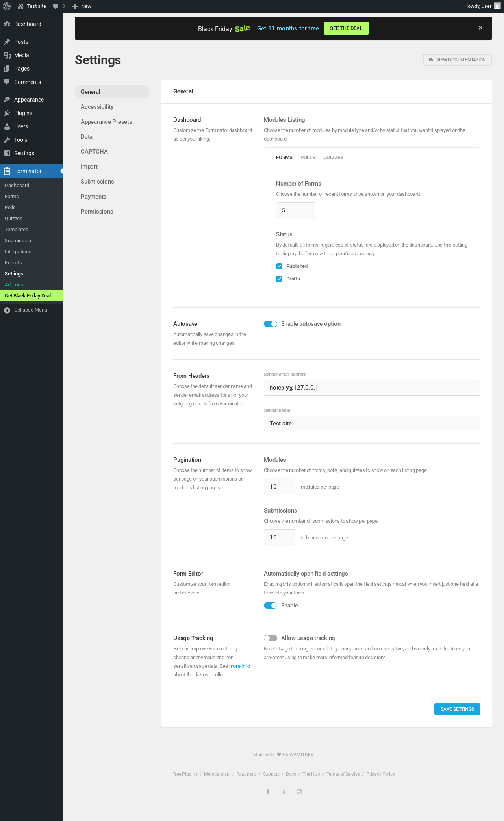Click the Media library icon
This screenshot has width=504, height=821.
click(x=7, y=55)
